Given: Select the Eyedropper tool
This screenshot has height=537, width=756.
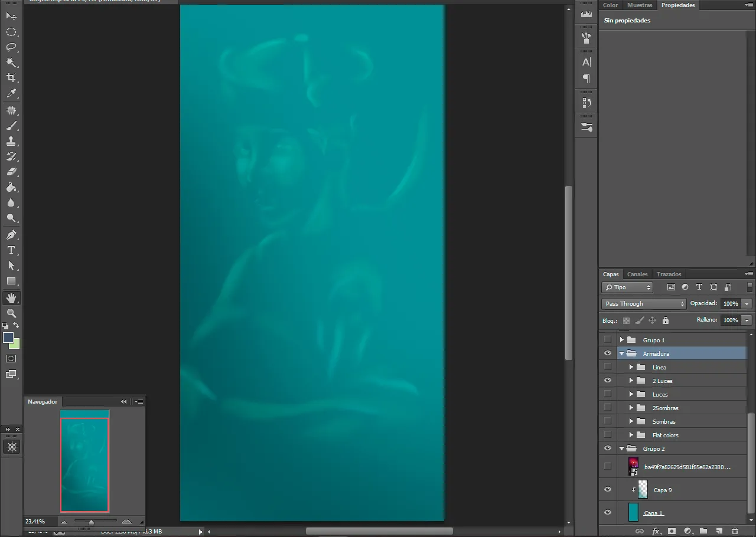Looking at the screenshot, I should [11, 93].
